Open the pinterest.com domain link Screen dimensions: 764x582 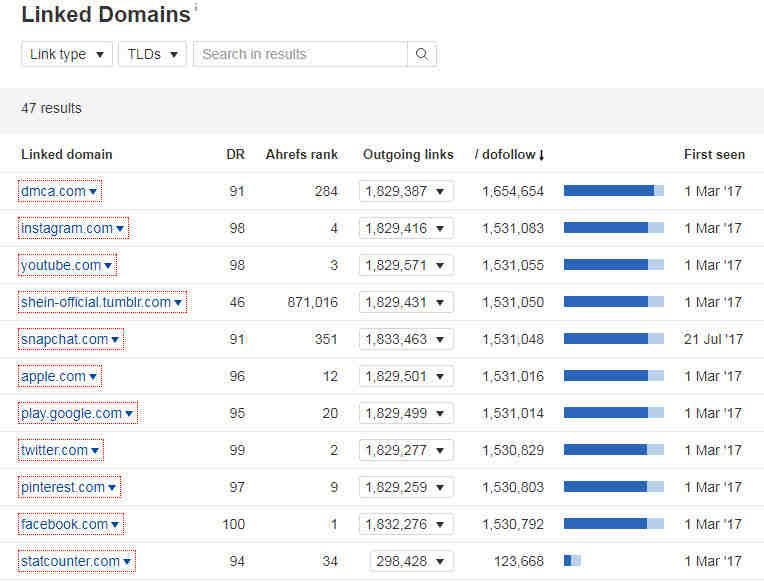(x=63, y=487)
